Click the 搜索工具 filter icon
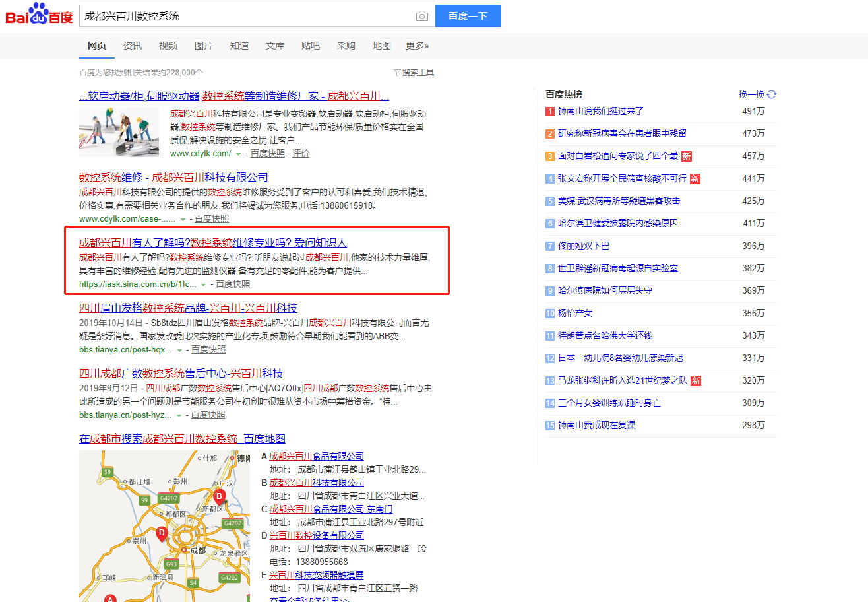The height and width of the screenshot is (602, 868). (x=397, y=73)
